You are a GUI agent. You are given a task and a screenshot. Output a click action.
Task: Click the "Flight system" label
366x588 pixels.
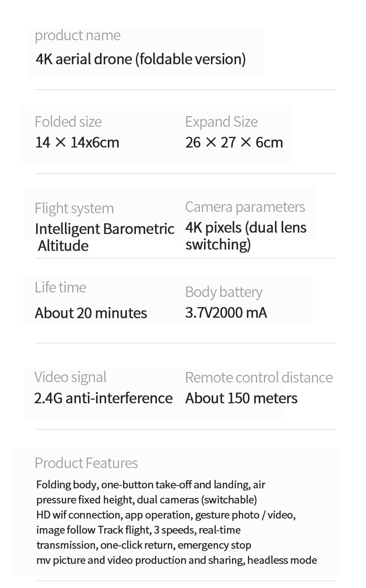click(x=74, y=208)
